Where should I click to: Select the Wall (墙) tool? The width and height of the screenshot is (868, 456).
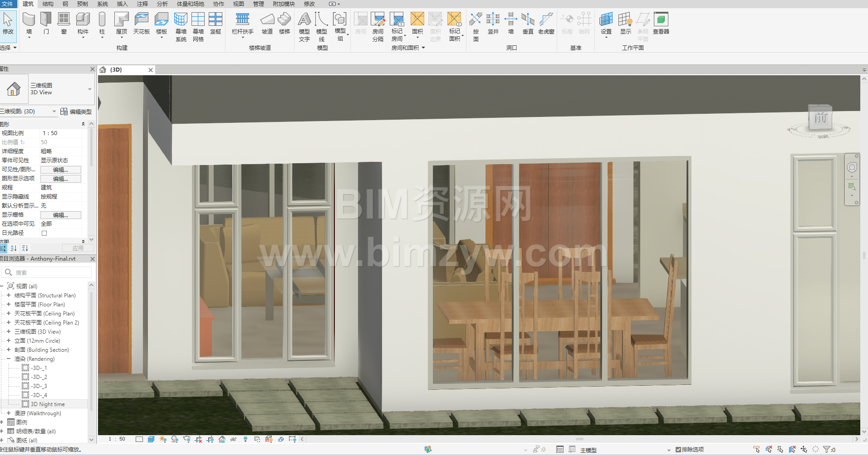pyautogui.click(x=29, y=24)
